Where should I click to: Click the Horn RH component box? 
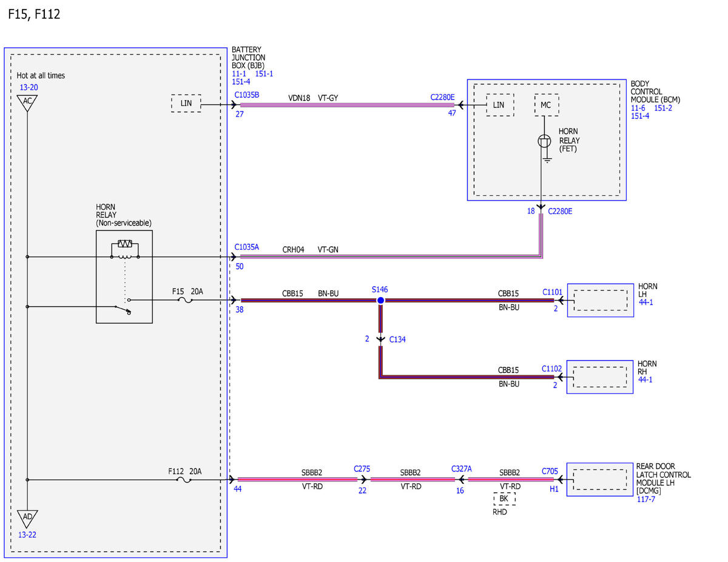click(600, 377)
